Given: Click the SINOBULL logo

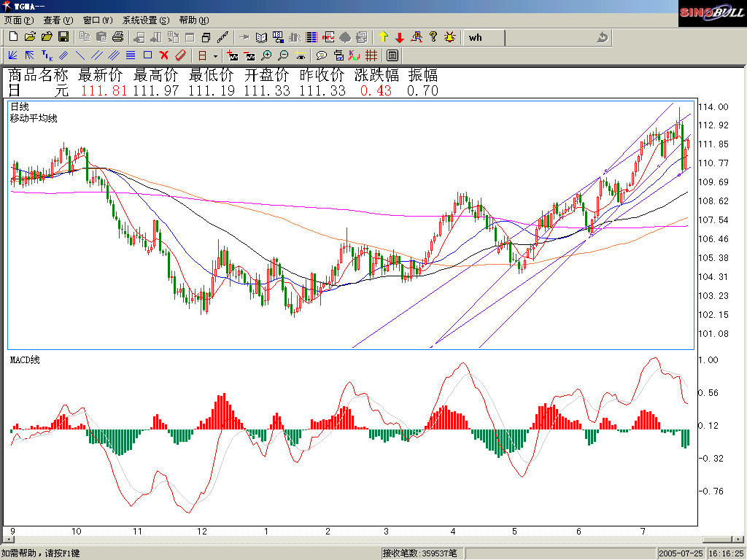Looking at the screenshot, I should [x=712, y=13].
